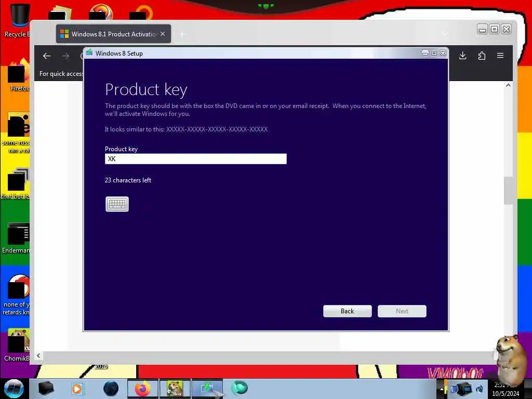Minimize the Firefox window
532x399 pixels.
pos(482,29)
